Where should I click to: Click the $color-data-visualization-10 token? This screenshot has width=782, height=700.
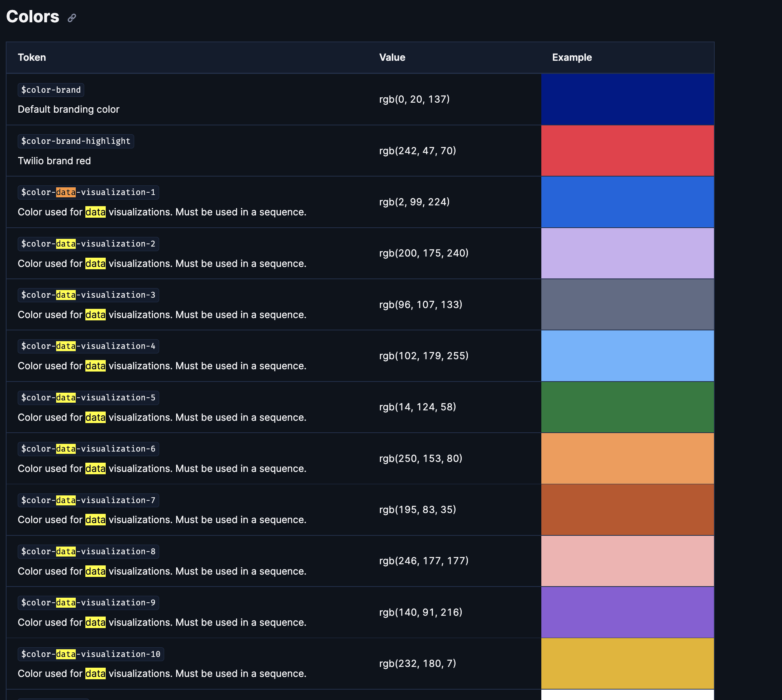pyautogui.click(x=91, y=654)
